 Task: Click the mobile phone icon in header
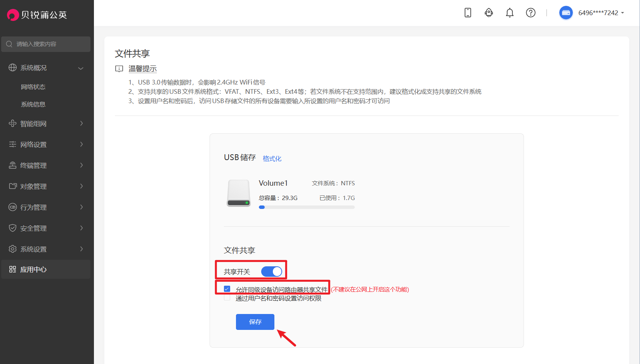coord(468,13)
